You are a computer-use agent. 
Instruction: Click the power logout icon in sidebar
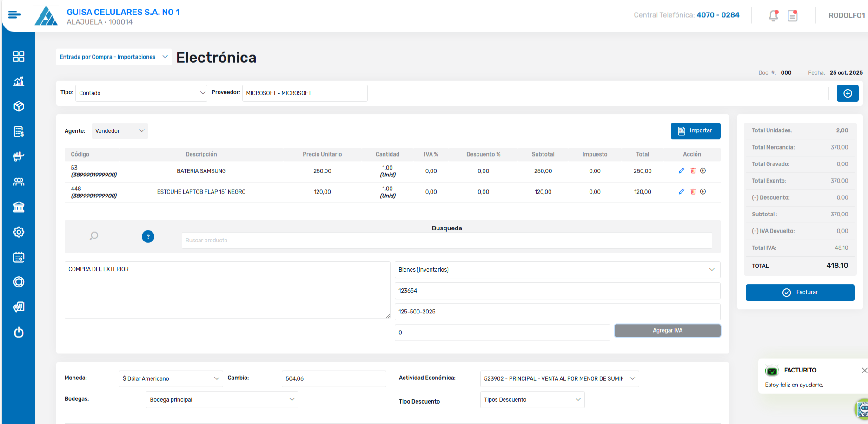tap(19, 333)
